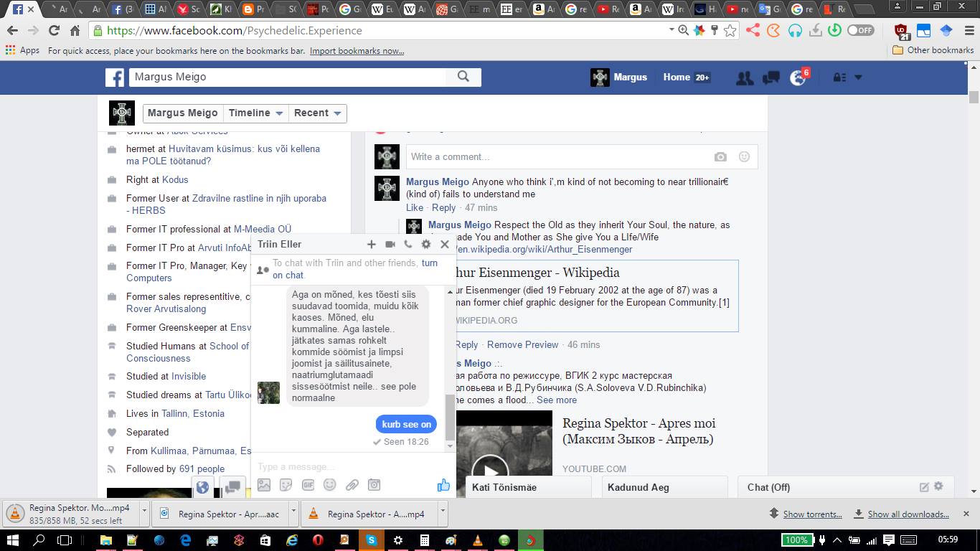
Task: Choose a sticker in chat window
Action: pos(286,485)
